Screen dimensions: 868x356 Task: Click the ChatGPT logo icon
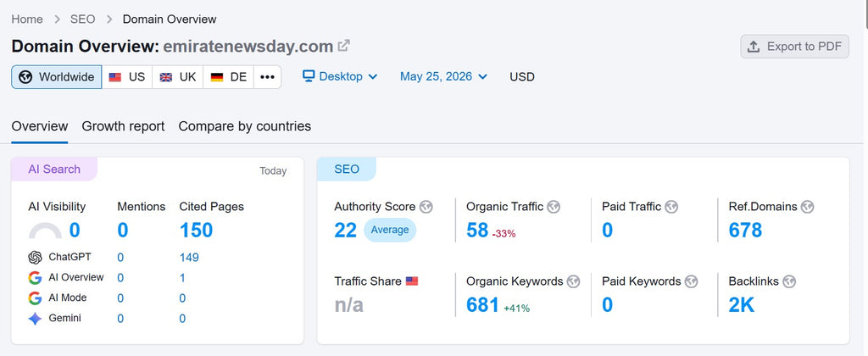tap(35, 258)
